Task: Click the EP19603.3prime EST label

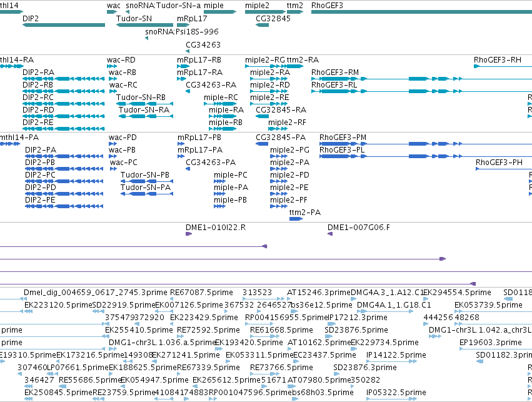Action: click(491, 342)
